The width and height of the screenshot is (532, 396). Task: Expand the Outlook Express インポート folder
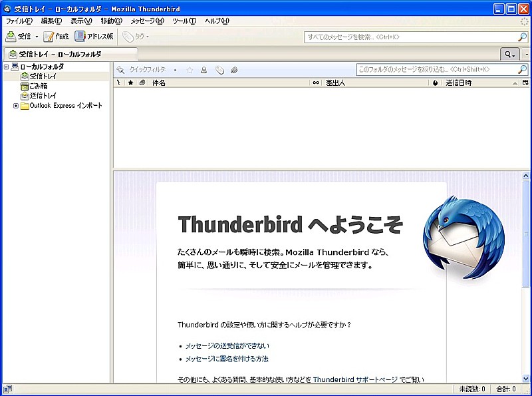pyautogui.click(x=15, y=106)
